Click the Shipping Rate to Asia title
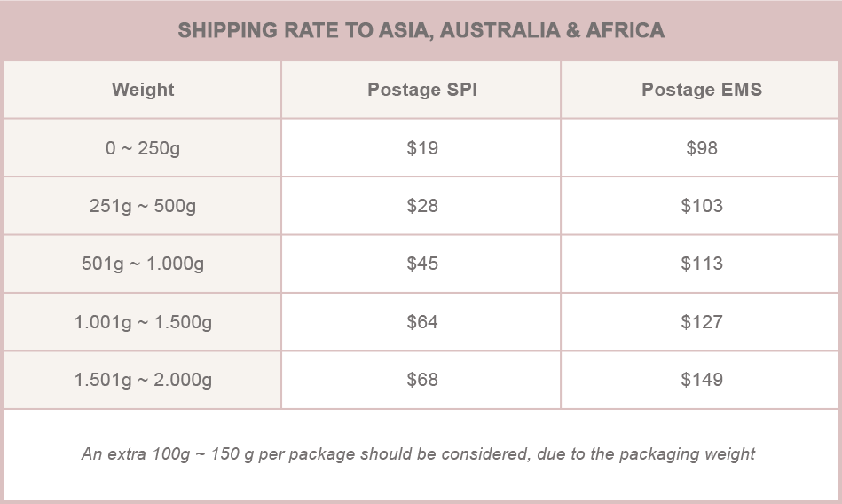 421,30
